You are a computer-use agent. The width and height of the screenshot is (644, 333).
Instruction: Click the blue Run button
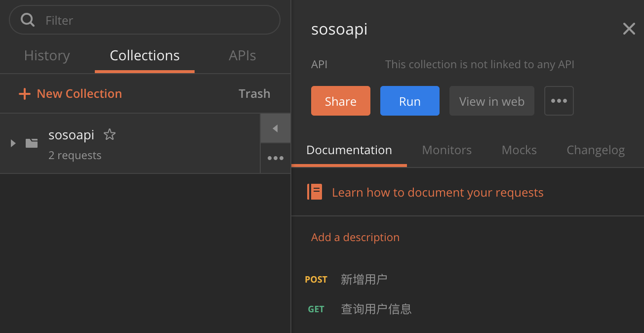[410, 101]
